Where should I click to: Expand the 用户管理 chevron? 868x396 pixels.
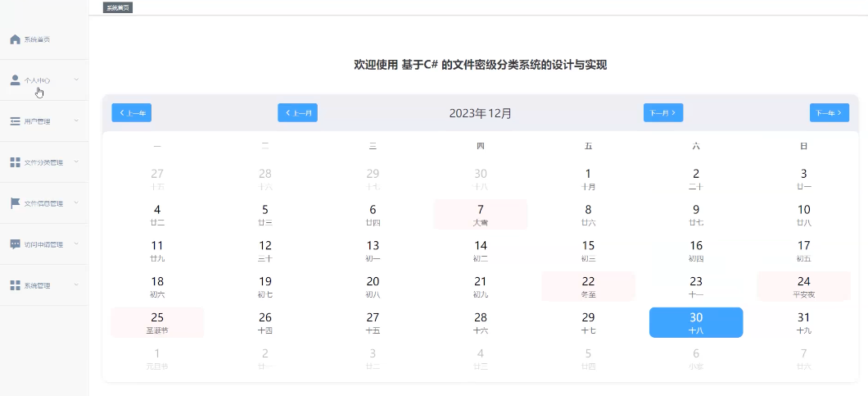76,121
